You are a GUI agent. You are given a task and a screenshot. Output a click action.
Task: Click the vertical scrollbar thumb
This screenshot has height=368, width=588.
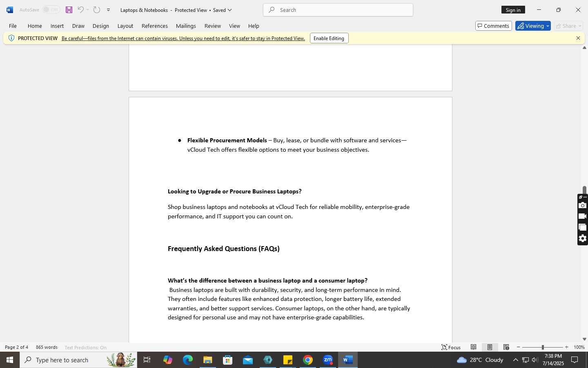click(x=584, y=190)
